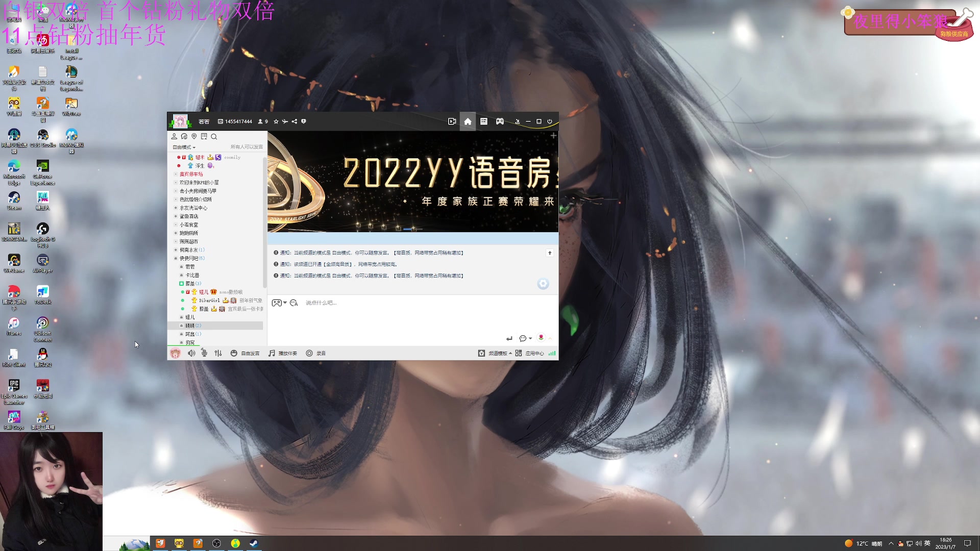Search the channel with magnifier icon

pyautogui.click(x=214, y=136)
